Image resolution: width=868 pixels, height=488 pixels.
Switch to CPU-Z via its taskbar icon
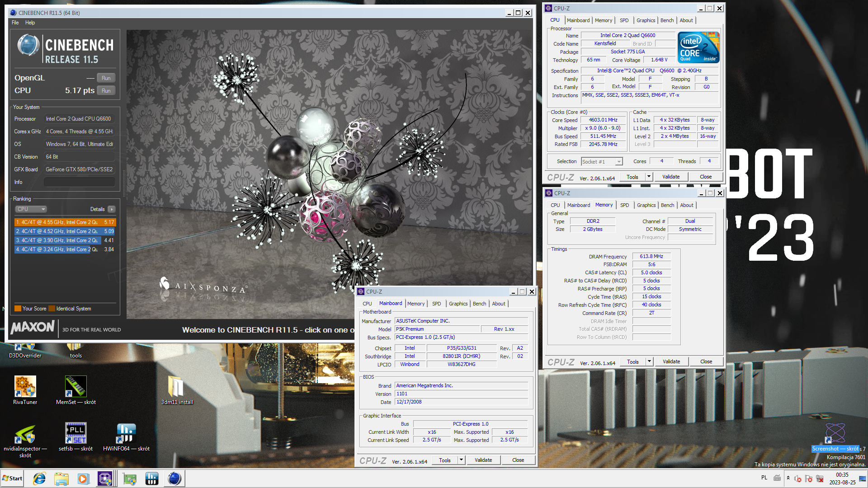pyautogui.click(x=105, y=479)
